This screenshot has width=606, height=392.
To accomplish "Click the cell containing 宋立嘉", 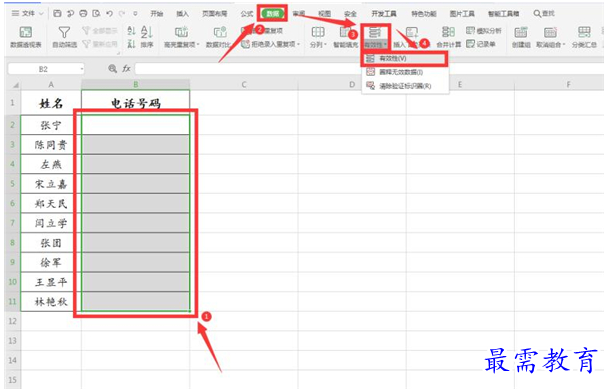I will (51, 184).
